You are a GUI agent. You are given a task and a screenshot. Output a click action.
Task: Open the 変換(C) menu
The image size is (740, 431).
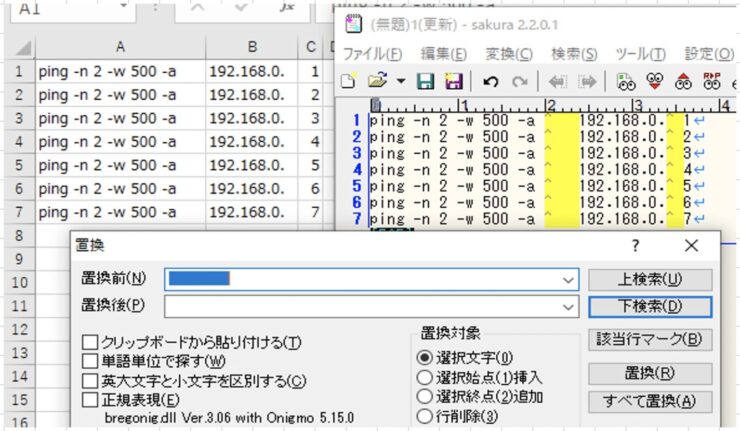pyautogui.click(x=508, y=53)
